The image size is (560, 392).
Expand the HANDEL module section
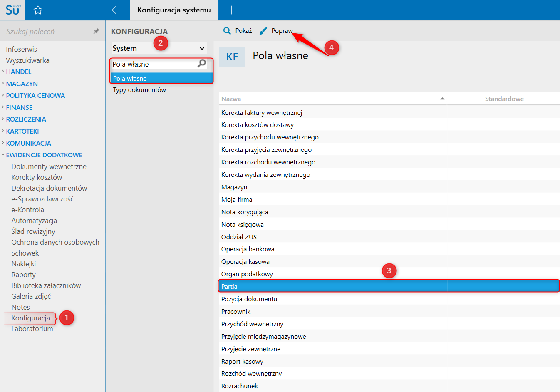18,72
